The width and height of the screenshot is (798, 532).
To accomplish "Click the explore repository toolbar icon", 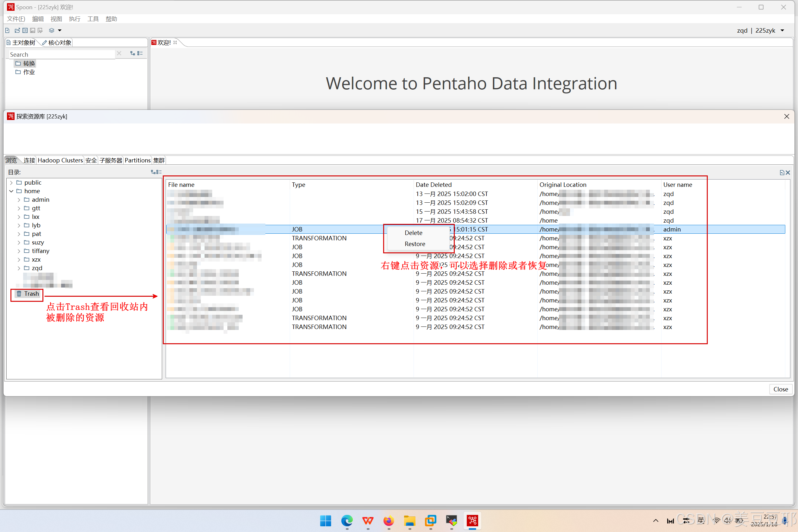I will coord(25,30).
